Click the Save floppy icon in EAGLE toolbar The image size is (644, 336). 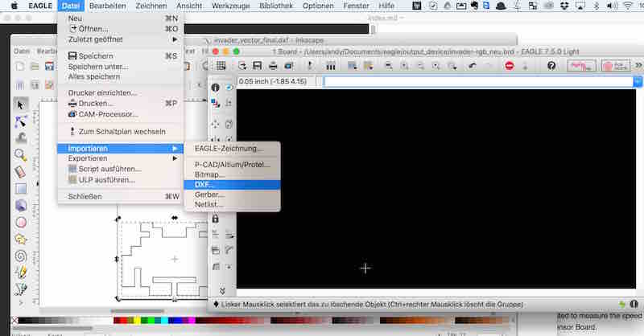tap(257, 66)
